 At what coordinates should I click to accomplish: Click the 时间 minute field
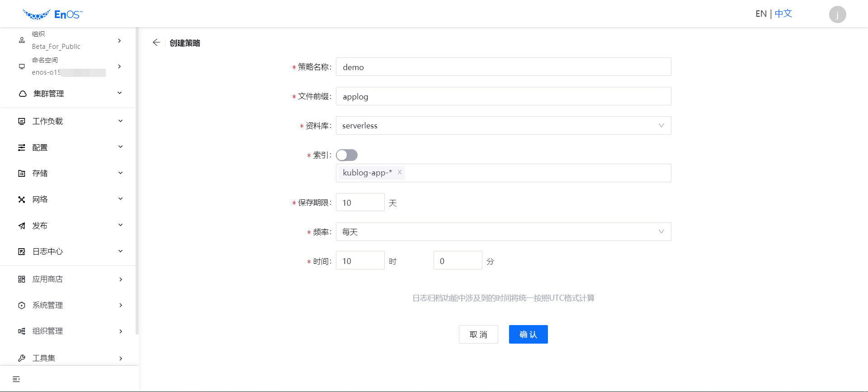pos(458,261)
